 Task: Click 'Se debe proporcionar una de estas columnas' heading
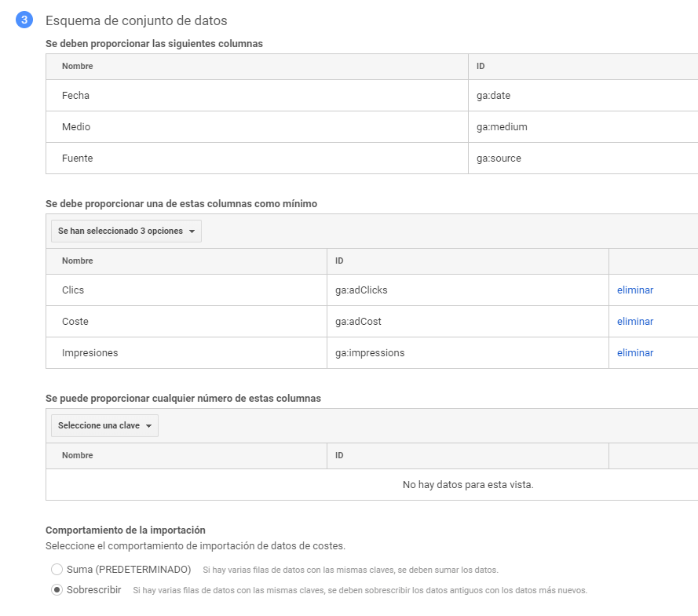pyautogui.click(x=181, y=204)
